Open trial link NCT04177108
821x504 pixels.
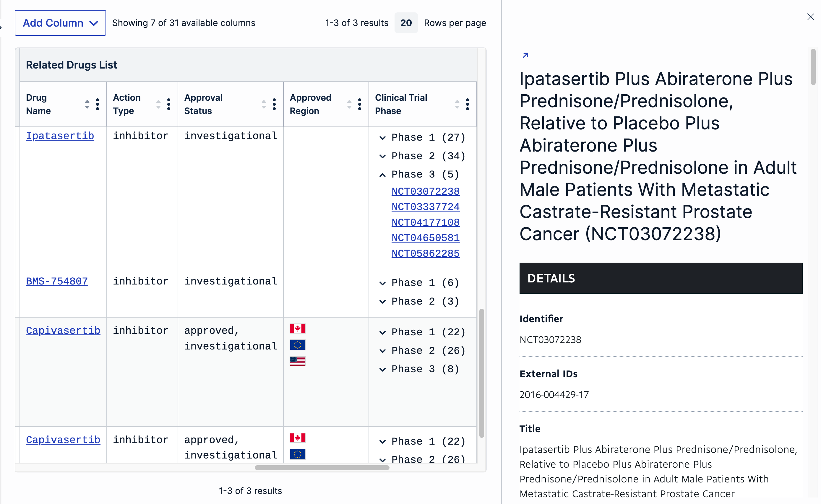pyautogui.click(x=425, y=222)
